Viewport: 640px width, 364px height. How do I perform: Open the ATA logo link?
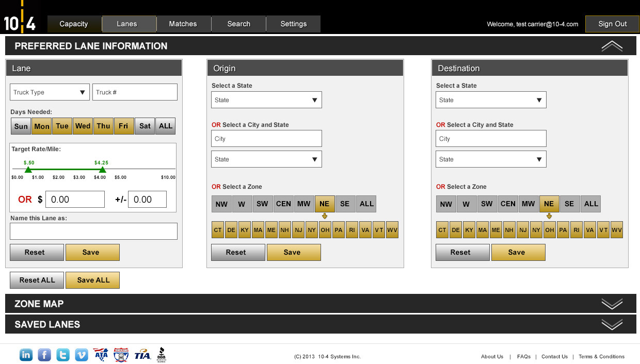(101, 355)
